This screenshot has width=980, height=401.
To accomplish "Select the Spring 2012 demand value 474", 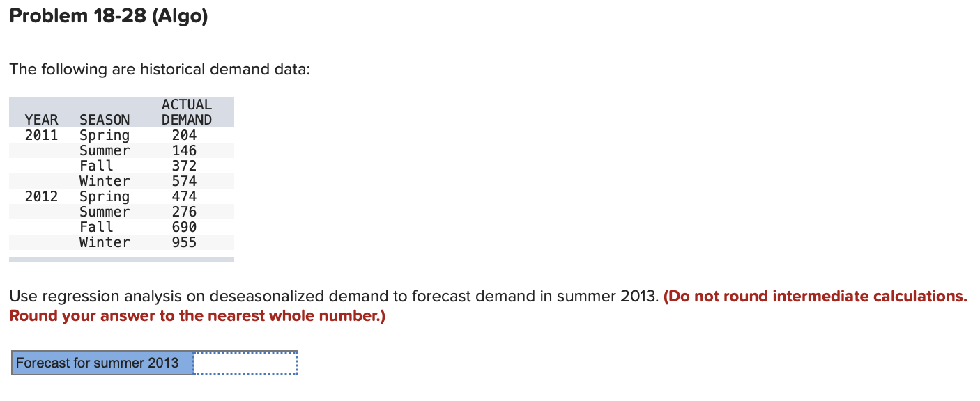I will point(185,196).
